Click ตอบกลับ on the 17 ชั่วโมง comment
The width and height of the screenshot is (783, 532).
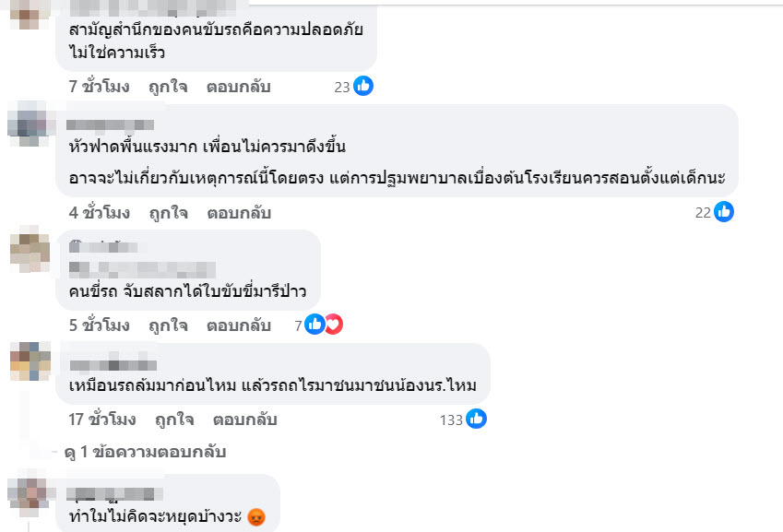click(244, 420)
